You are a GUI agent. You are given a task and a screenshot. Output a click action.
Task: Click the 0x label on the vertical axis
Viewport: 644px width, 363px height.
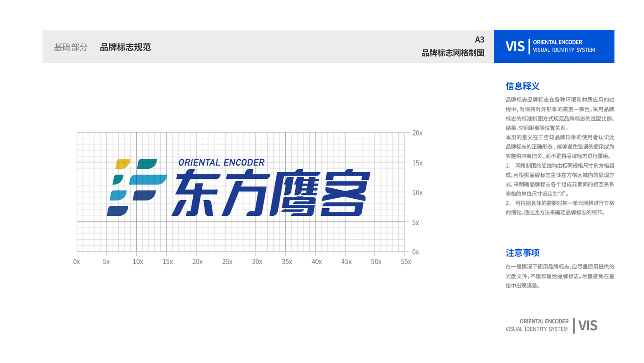click(415, 252)
